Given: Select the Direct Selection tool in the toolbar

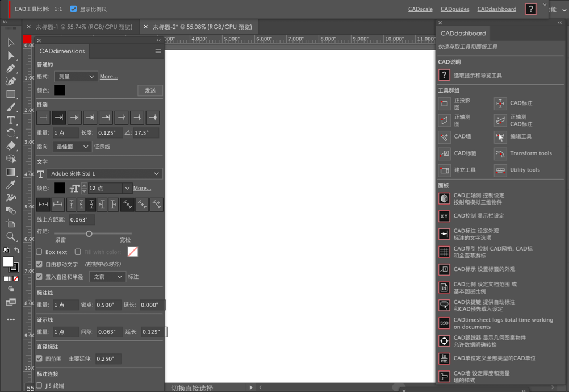Looking at the screenshot, I should 11,56.
